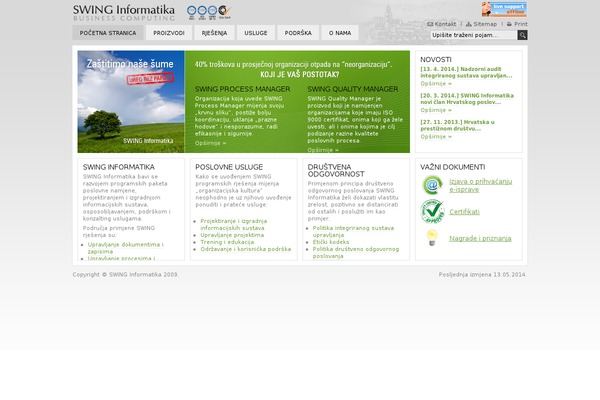This screenshot has height=400, width=600.
Task: Click the first blue certification badge
Action: point(192,11)
